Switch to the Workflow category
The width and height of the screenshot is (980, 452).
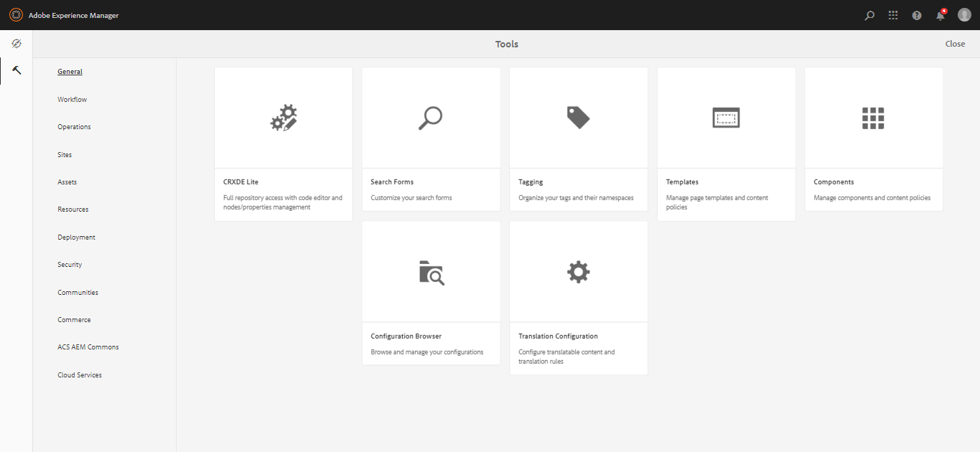pos(73,100)
